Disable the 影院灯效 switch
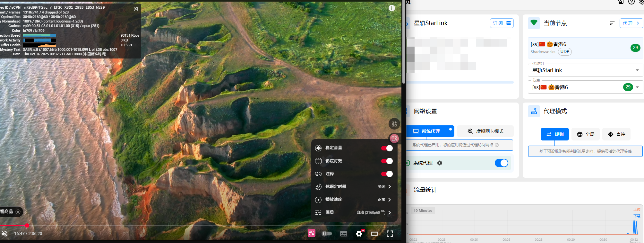 click(x=387, y=161)
